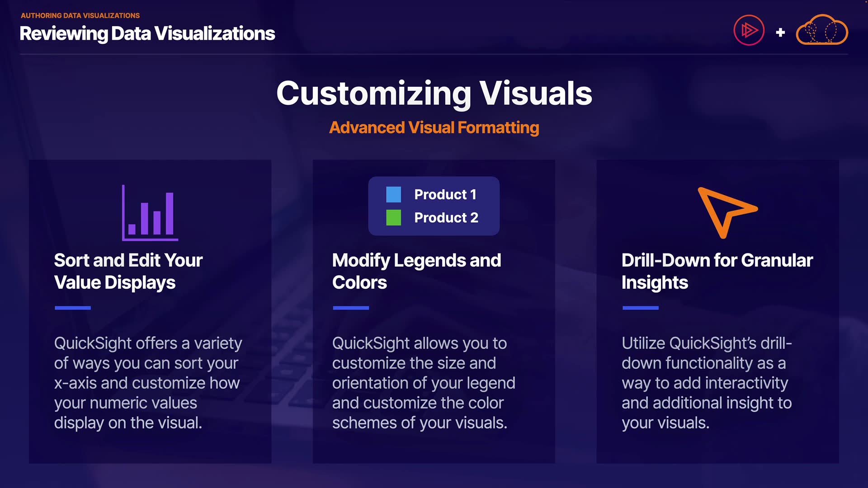The width and height of the screenshot is (868, 488).
Task: Click the purple bar chart icon
Action: click(x=150, y=213)
